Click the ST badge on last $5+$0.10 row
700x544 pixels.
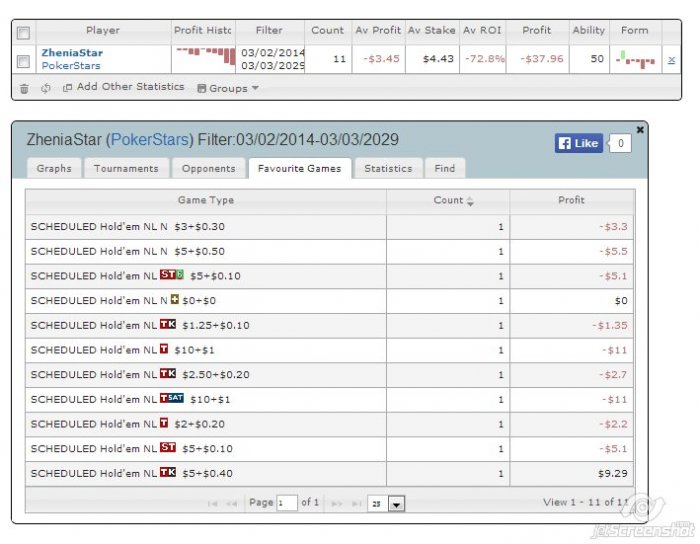[x=168, y=447]
